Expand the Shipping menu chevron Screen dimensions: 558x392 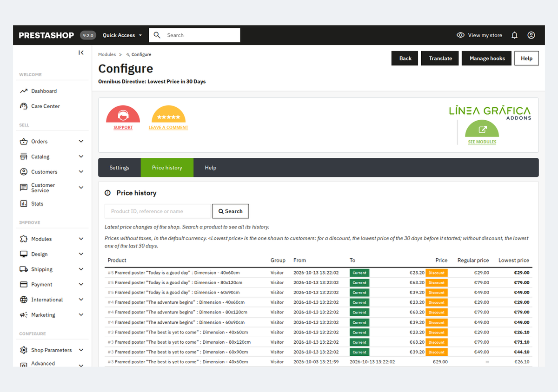coord(81,269)
